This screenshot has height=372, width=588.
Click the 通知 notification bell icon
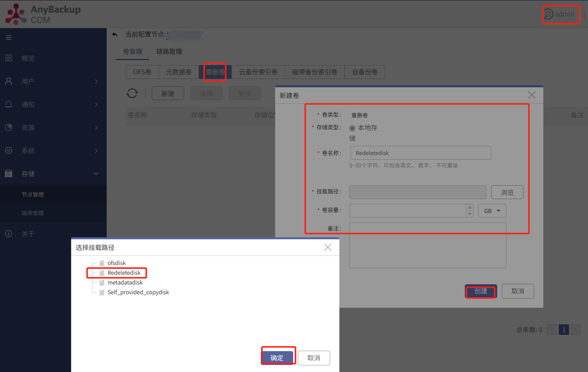pyautogui.click(x=8, y=104)
